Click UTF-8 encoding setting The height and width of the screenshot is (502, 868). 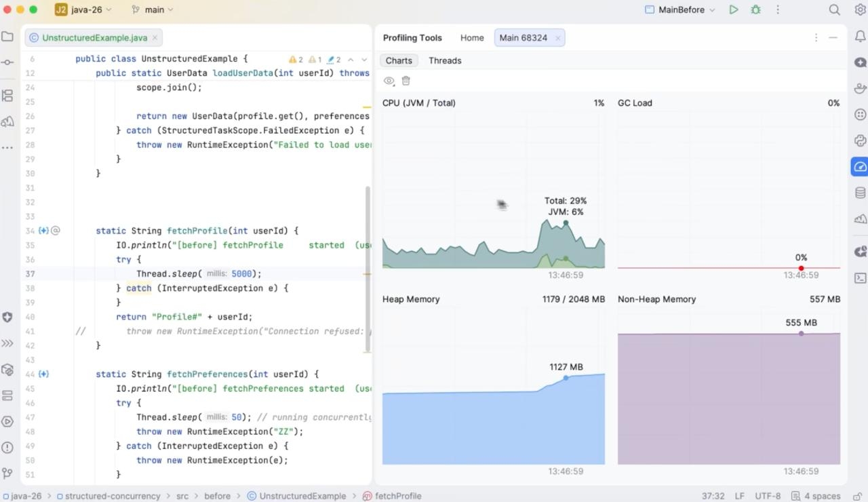(768, 496)
